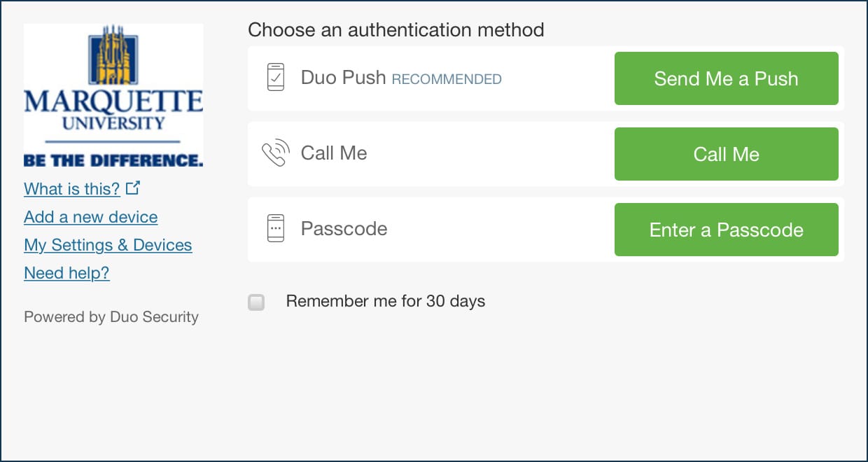Click the MARQUETTE UNIVERSITY wordmark in the logo
868x462 pixels.
(113, 108)
